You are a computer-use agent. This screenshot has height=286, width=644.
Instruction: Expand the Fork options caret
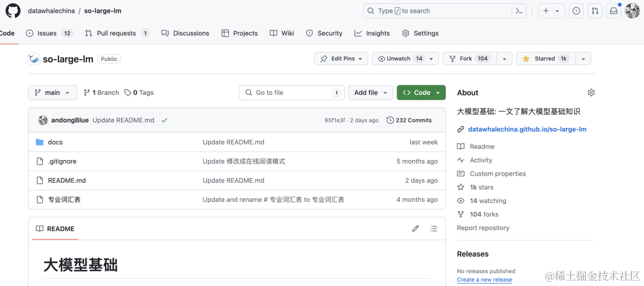[505, 59]
